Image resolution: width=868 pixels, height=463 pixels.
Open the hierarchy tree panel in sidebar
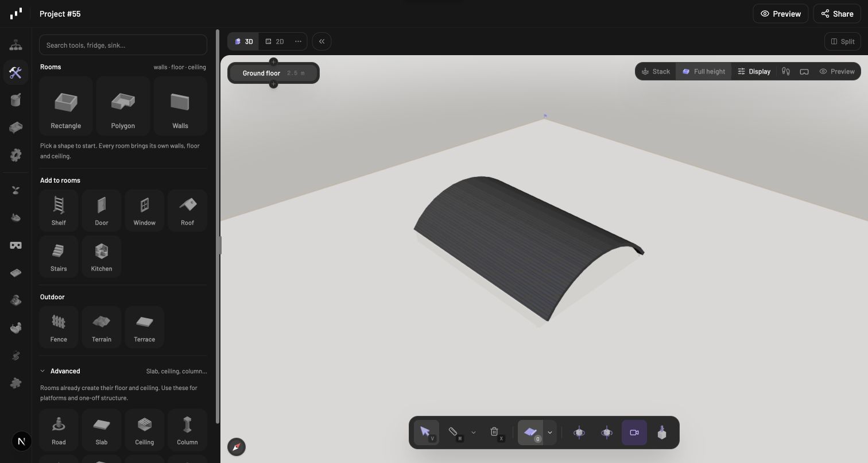[x=15, y=45]
